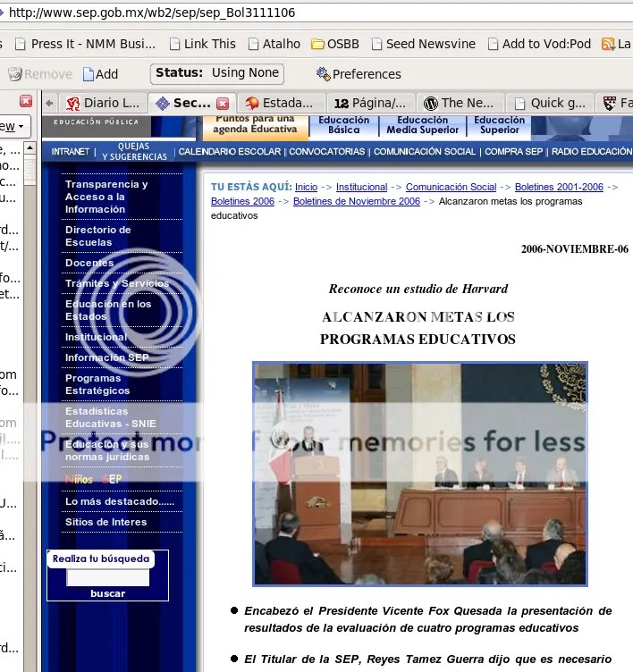
Task: Open Comunicación Social nav link
Action: coord(425,152)
